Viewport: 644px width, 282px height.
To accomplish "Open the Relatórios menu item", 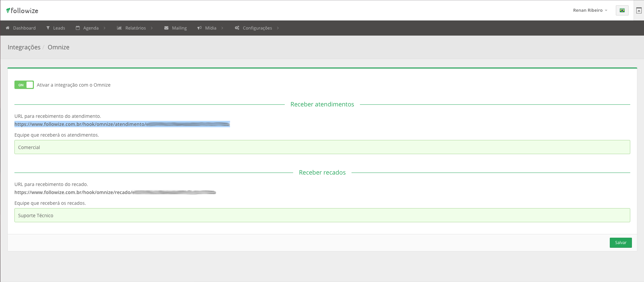I will click(x=135, y=28).
